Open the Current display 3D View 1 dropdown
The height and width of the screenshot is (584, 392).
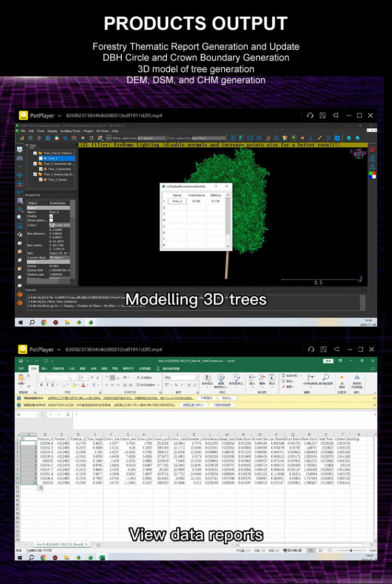pyautogui.click(x=60, y=257)
